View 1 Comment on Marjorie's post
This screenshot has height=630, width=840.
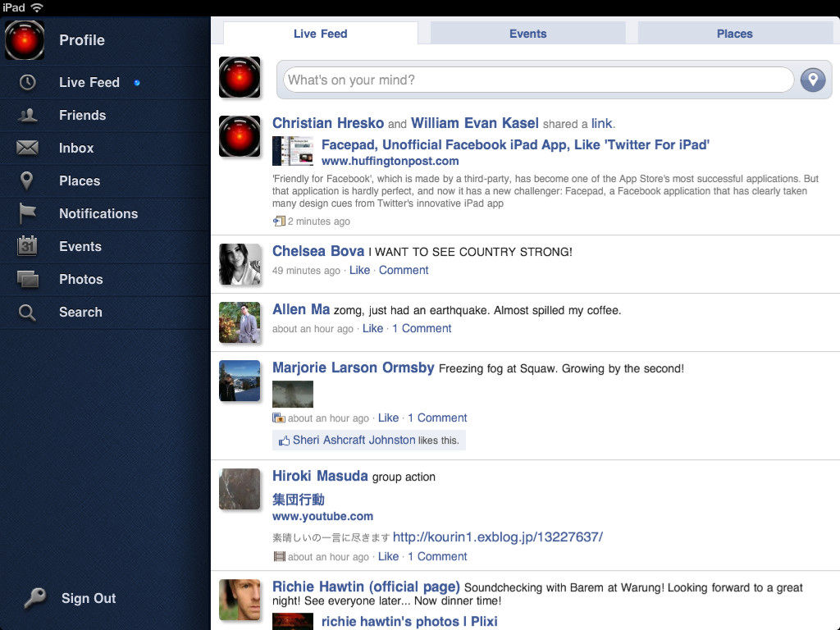click(437, 418)
